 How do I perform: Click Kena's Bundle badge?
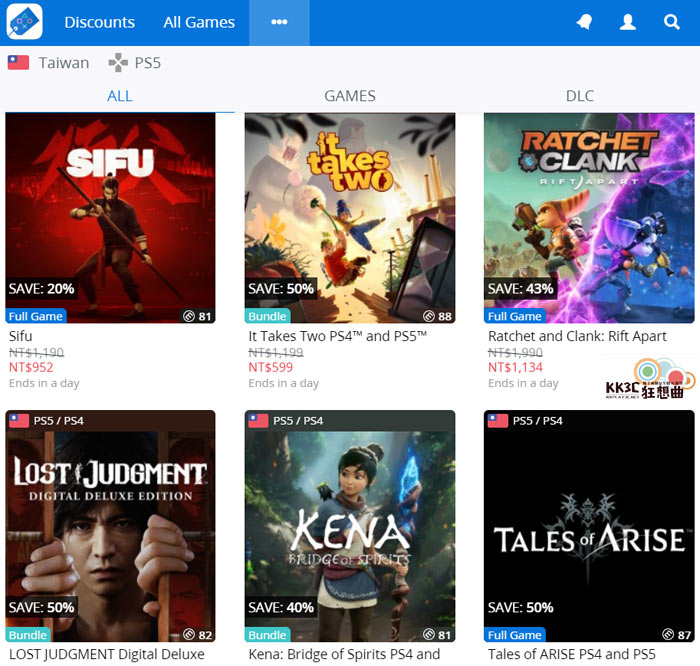click(x=267, y=634)
